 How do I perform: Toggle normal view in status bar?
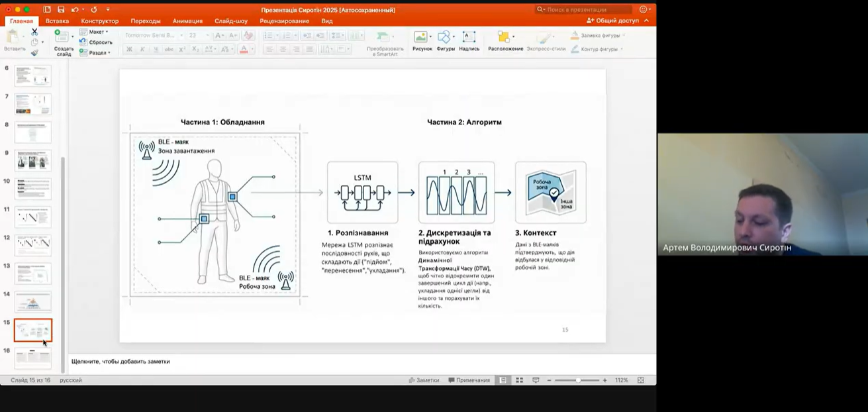503,380
